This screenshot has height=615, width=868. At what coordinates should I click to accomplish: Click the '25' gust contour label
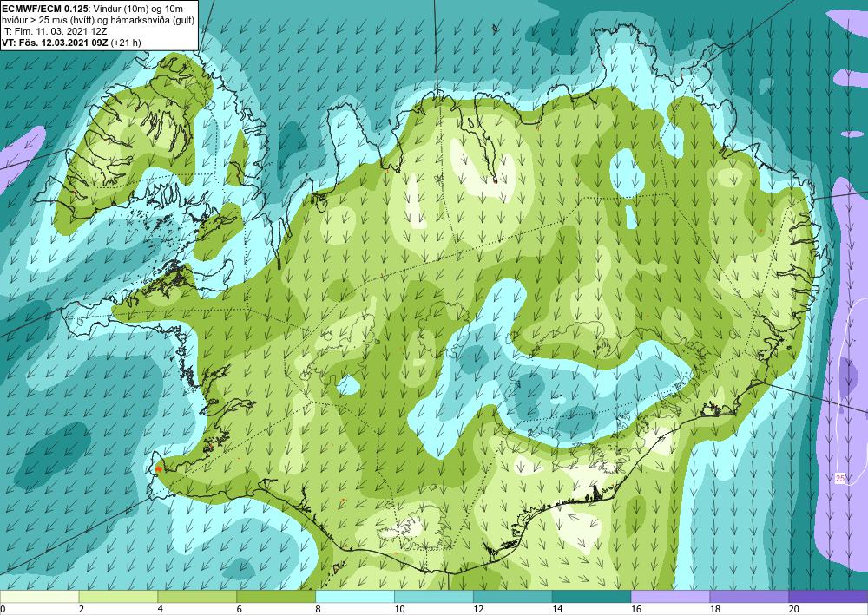click(x=839, y=479)
